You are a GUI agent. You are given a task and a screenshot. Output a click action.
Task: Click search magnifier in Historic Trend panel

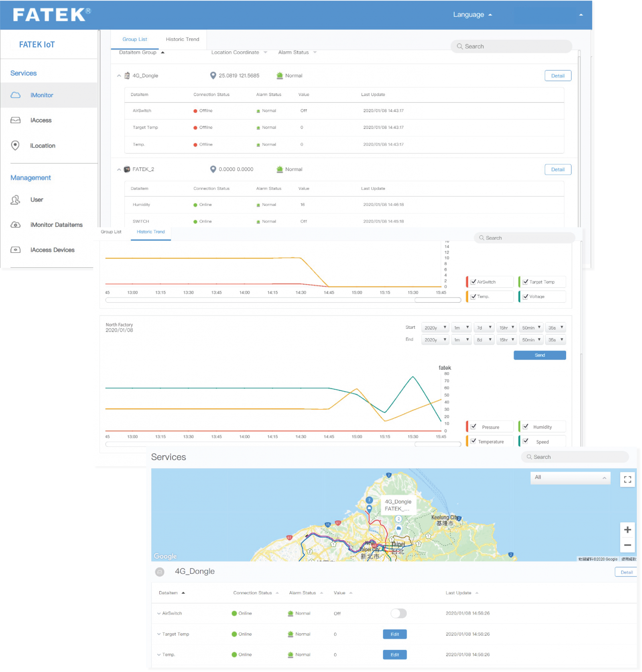[x=481, y=238]
